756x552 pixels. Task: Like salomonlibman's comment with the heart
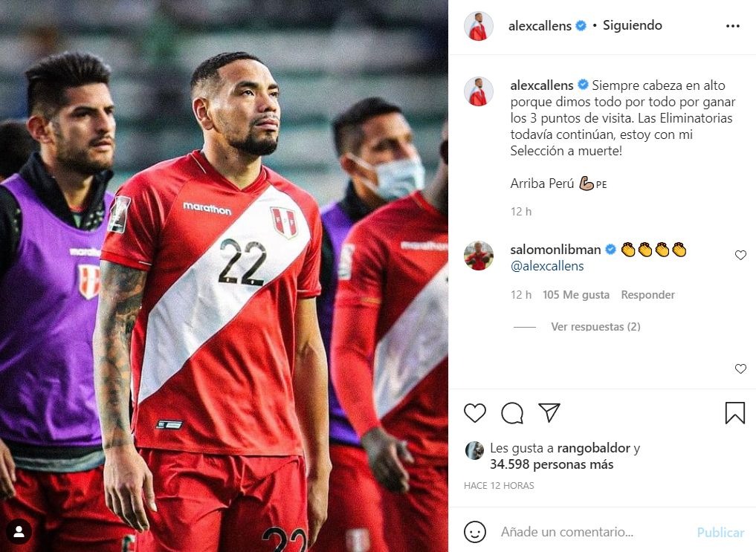click(740, 255)
